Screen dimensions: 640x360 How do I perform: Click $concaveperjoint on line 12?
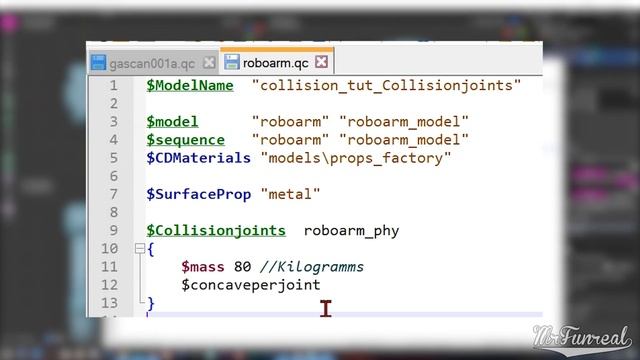pos(251,285)
